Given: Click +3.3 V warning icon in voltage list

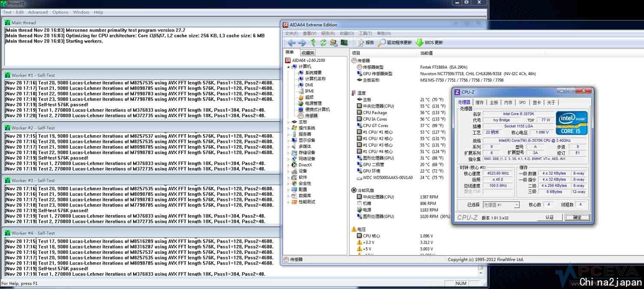Looking at the screenshot, I should pyautogui.click(x=359, y=243).
